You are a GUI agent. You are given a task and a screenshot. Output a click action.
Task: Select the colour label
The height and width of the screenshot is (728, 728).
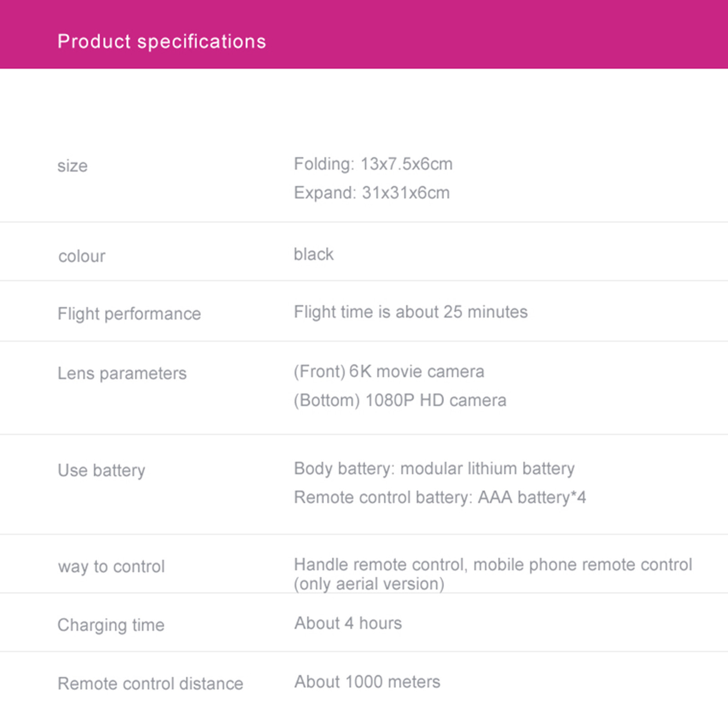pyautogui.click(x=82, y=256)
